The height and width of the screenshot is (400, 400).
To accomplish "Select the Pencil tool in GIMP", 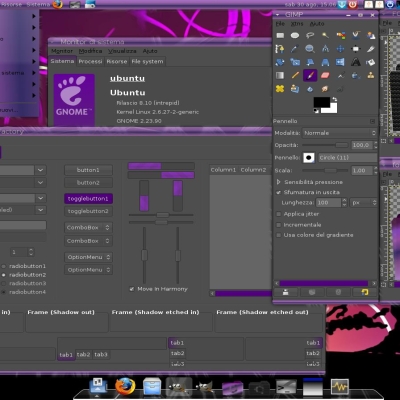I will tap(295, 76).
